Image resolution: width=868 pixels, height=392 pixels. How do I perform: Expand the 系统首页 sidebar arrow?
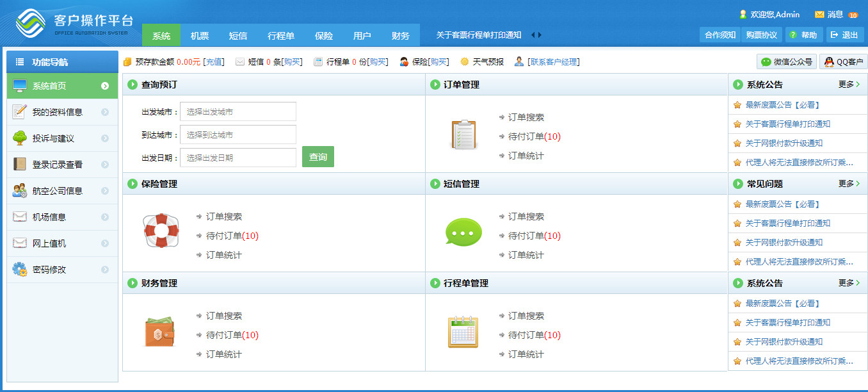(105, 86)
